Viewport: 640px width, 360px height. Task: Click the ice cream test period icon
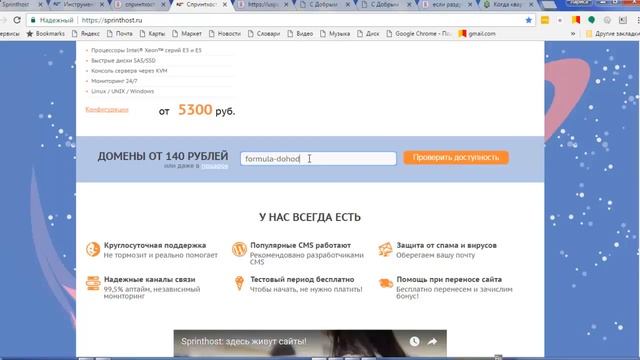(239, 283)
